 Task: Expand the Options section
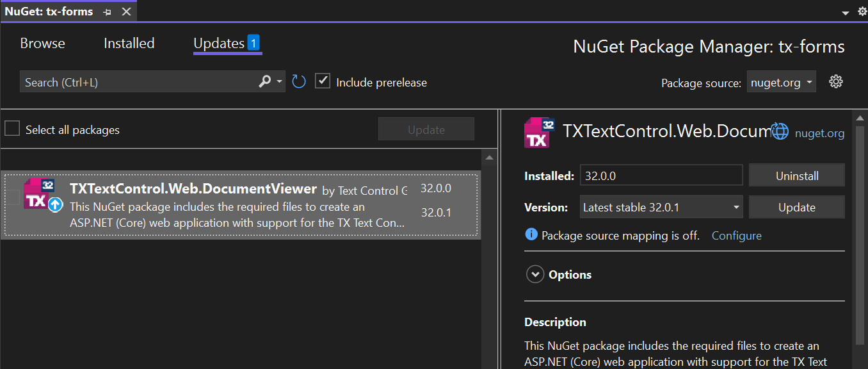534,274
